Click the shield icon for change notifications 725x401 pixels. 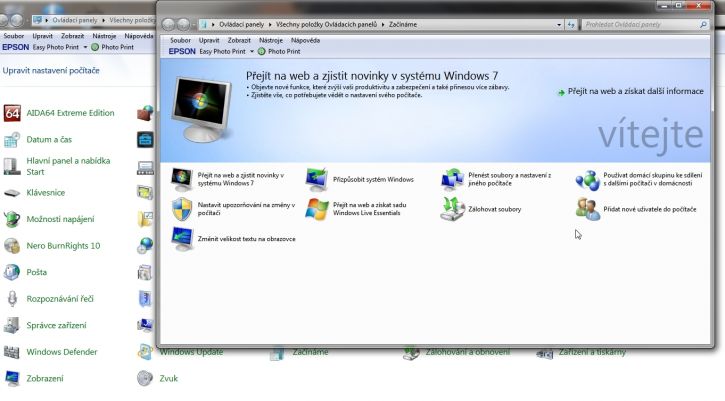182,209
